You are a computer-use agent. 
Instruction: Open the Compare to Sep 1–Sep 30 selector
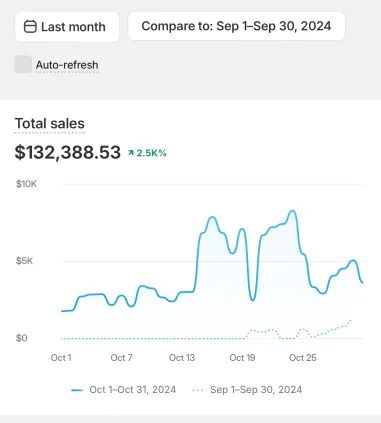pos(236,26)
